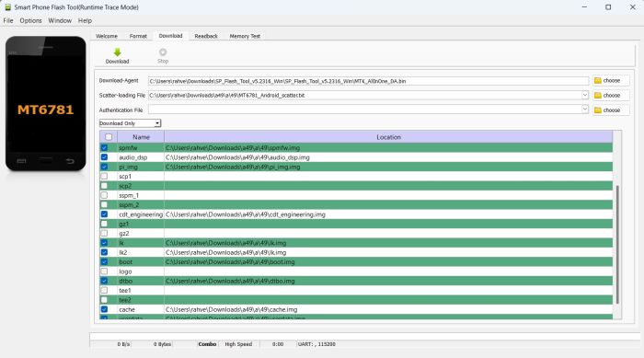Open the Help menu
This screenshot has height=358, width=644.
[x=85, y=20]
